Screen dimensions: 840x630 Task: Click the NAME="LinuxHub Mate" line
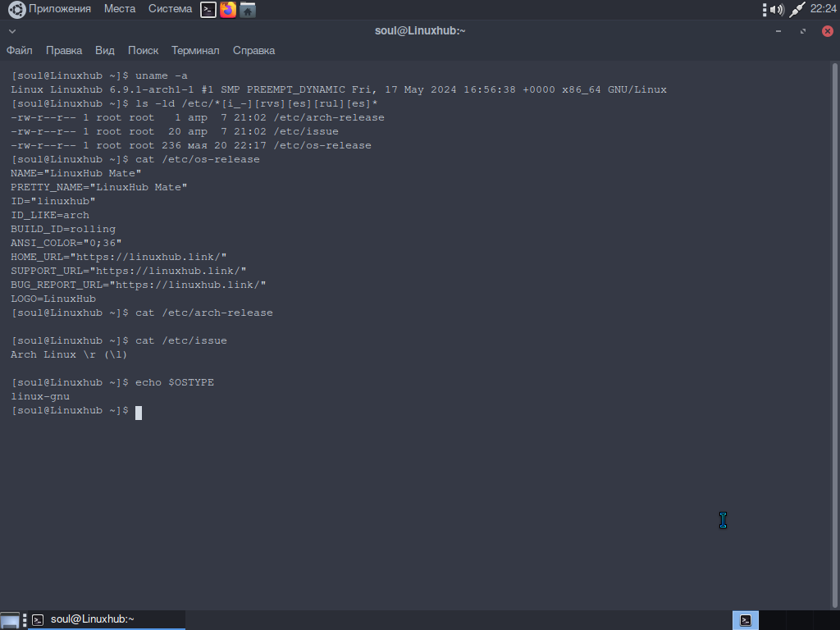pos(76,173)
